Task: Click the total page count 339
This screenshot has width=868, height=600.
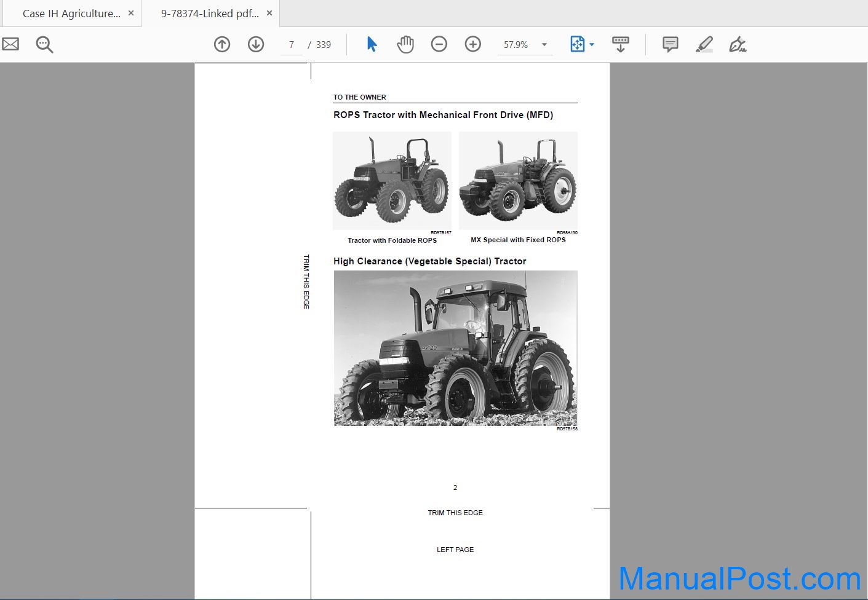Action: pyautogui.click(x=324, y=45)
